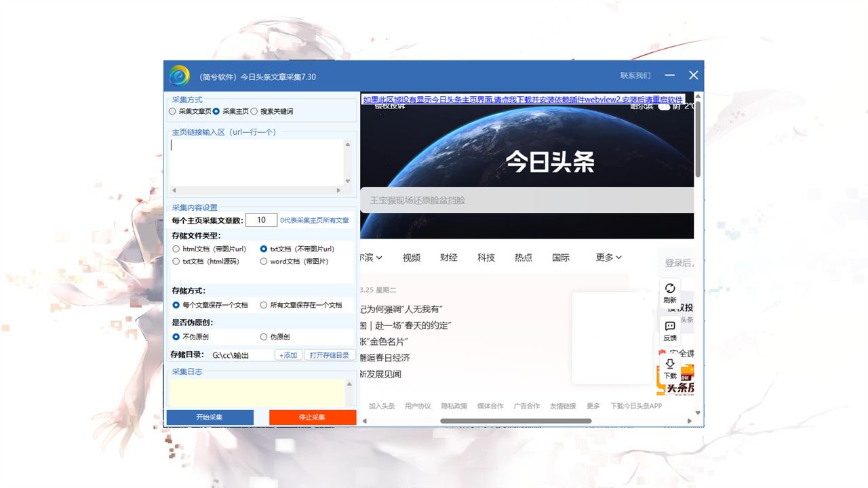This screenshot has width=868, height=488.
Task: Enable the 伪原创 option
Action: (264, 337)
